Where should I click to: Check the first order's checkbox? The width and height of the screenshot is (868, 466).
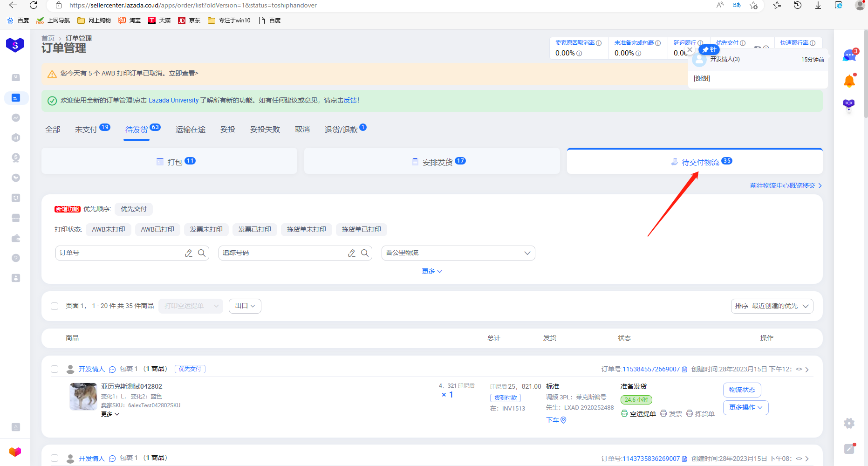coord(55,369)
